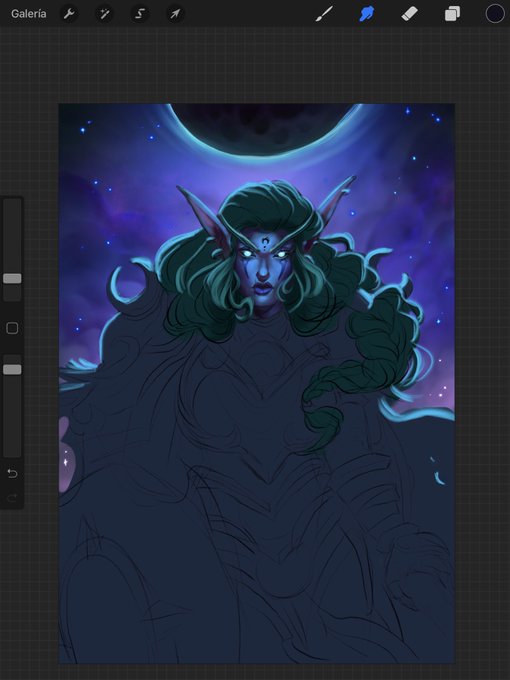Open the Galería gallery view
Image resolution: width=510 pixels, height=680 pixels.
pyautogui.click(x=29, y=14)
